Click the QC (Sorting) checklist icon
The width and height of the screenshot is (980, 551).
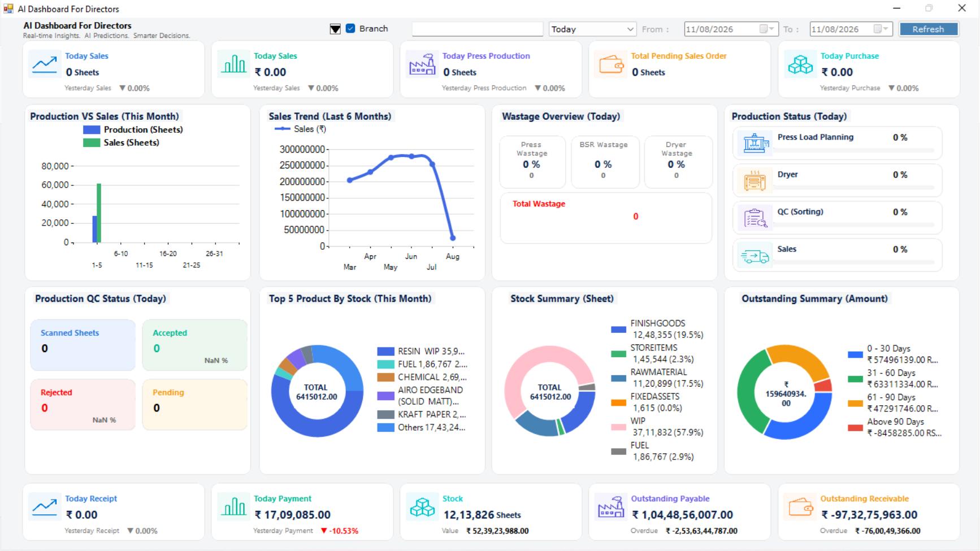[755, 218]
